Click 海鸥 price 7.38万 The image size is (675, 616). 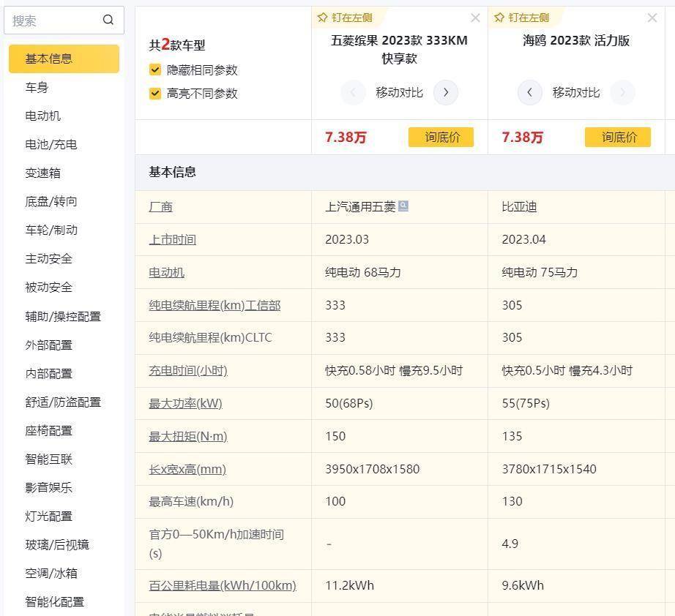tap(522, 138)
